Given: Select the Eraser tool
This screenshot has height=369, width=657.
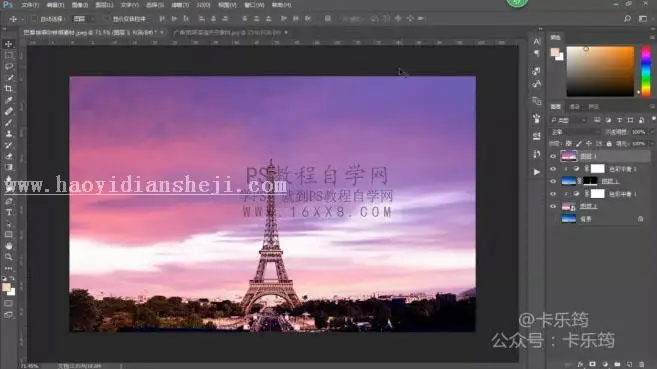Looking at the screenshot, I should coord(8,156).
